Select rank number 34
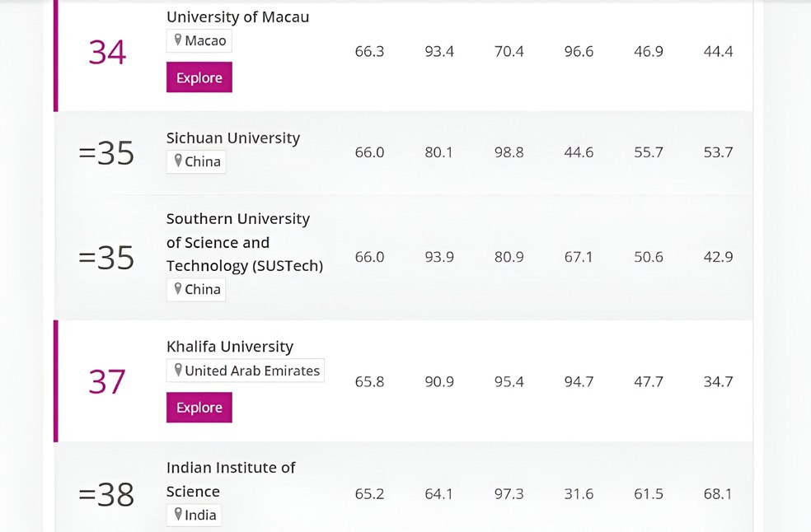This screenshot has height=532, width=811. (106, 51)
